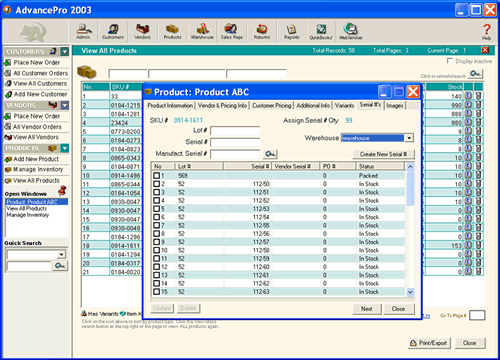Switch to the Variants tab

tap(344, 105)
